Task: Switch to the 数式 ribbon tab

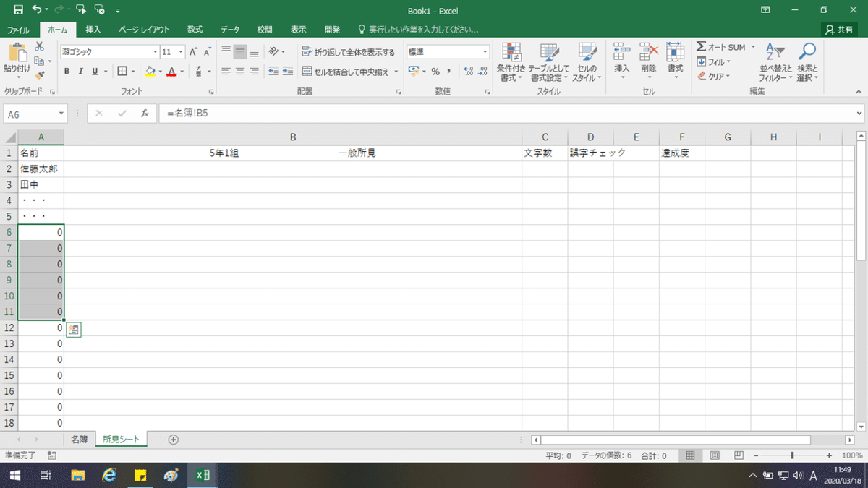Action: pos(195,30)
